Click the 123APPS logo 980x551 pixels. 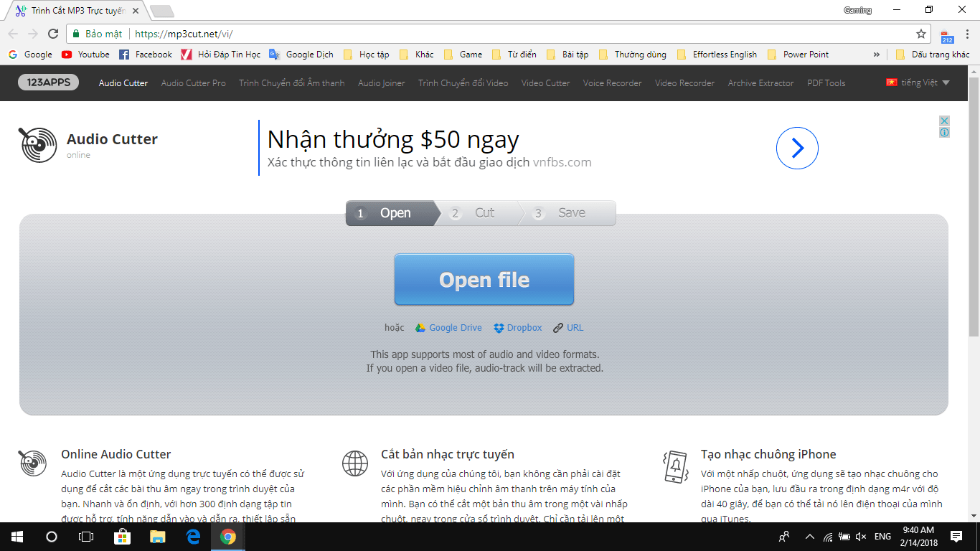coord(47,83)
